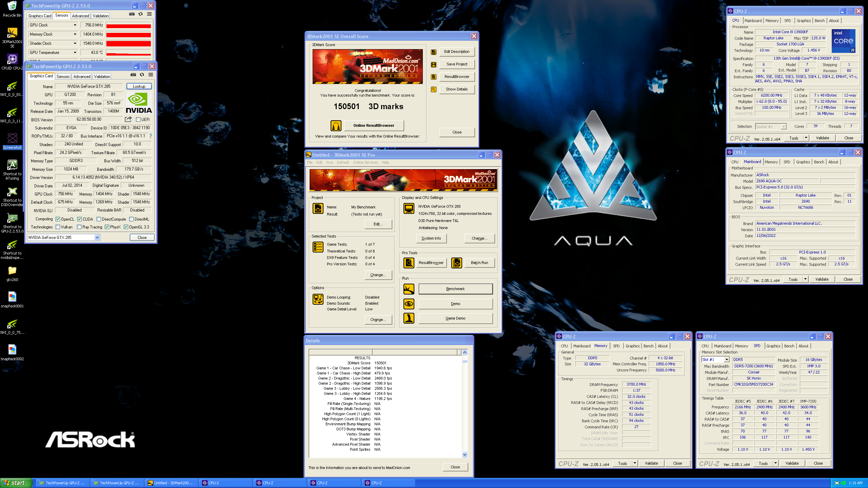
Task: Select the Untitled - 3DMark200... taskbar item
Action: (172, 483)
